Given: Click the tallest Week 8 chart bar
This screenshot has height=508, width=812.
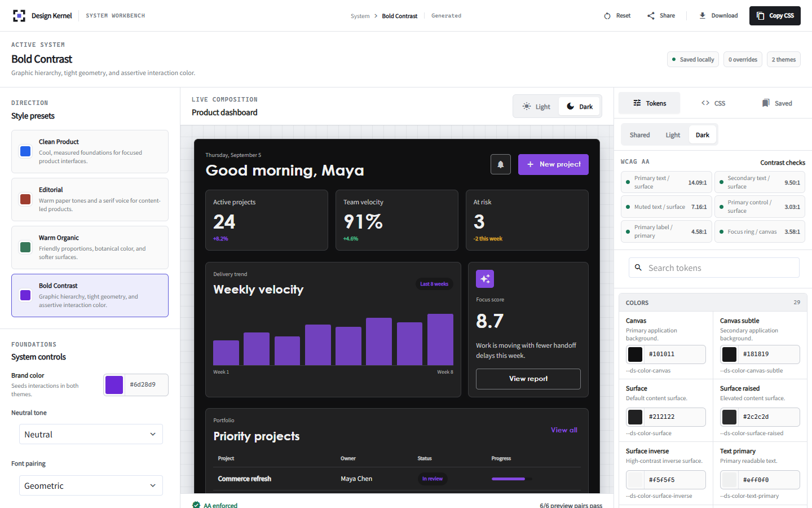Looking at the screenshot, I should pos(440,339).
